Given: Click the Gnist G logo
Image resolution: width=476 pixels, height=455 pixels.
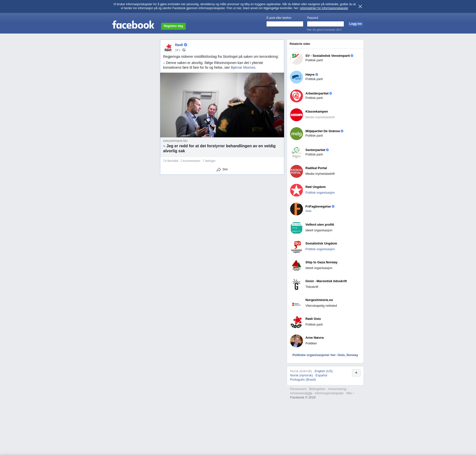Looking at the screenshot, I should point(297,284).
